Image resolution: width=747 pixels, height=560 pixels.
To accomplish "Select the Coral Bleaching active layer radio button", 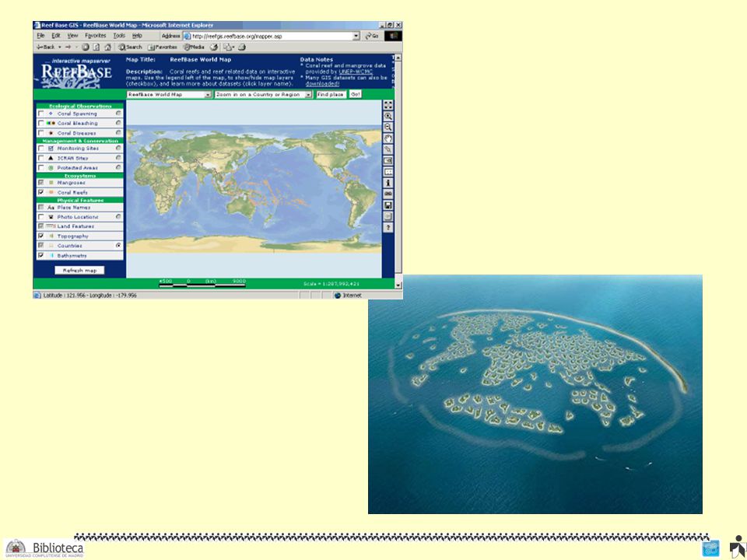I will pyautogui.click(x=118, y=123).
